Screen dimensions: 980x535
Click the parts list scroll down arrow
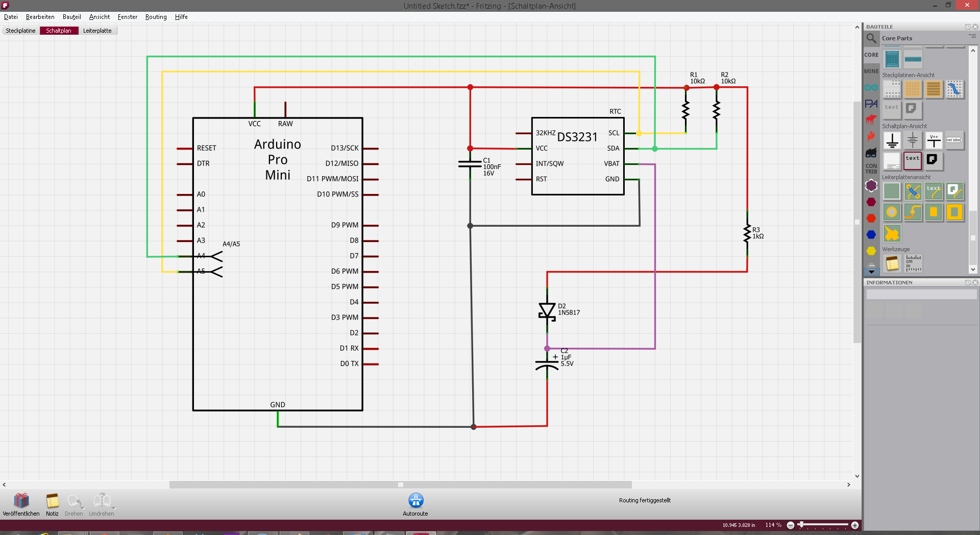(973, 270)
